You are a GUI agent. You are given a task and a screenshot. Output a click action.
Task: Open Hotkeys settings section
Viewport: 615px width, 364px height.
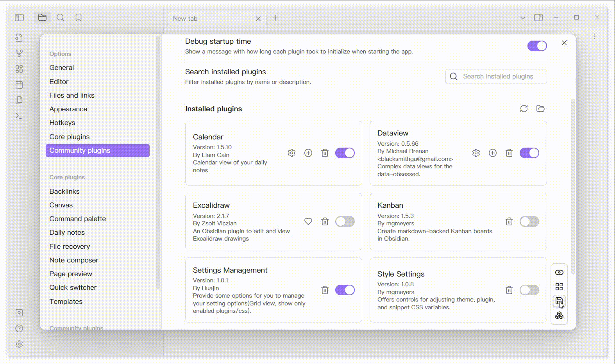click(98, 123)
